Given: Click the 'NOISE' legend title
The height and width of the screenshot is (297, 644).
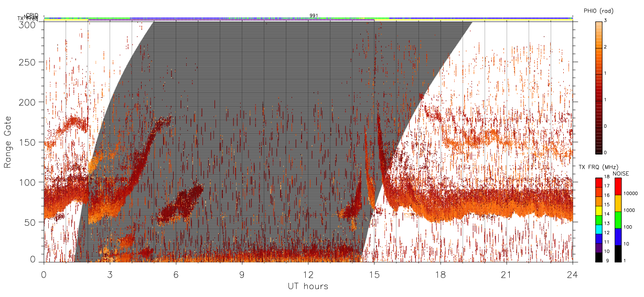Looking at the screenshot, I should 620,173.
